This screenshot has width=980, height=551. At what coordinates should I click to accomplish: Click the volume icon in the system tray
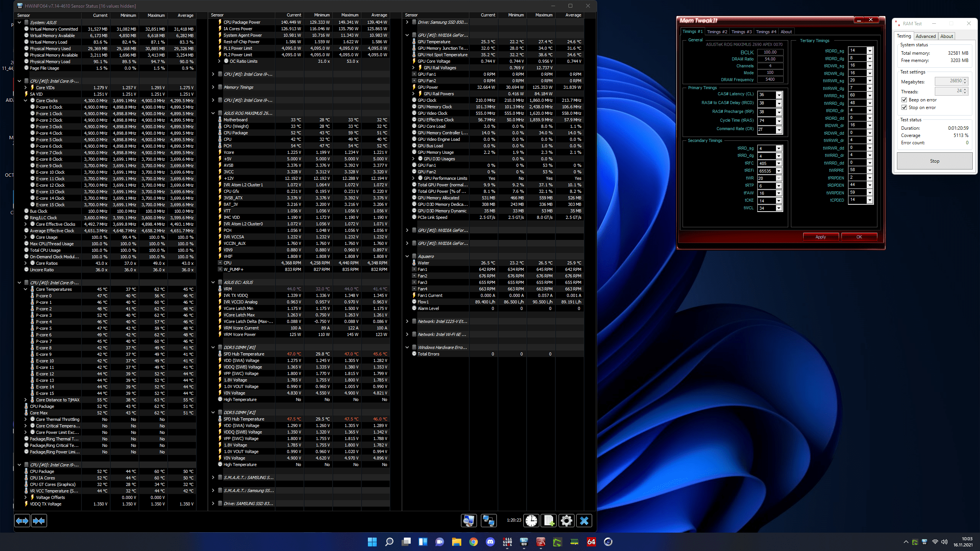tap(944, 542)
